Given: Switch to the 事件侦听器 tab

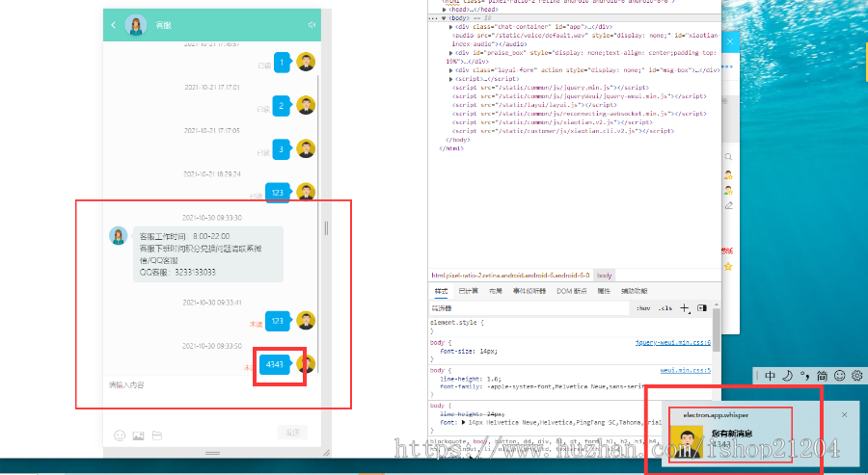Looking at the screenshot, I should pos(529,291).
